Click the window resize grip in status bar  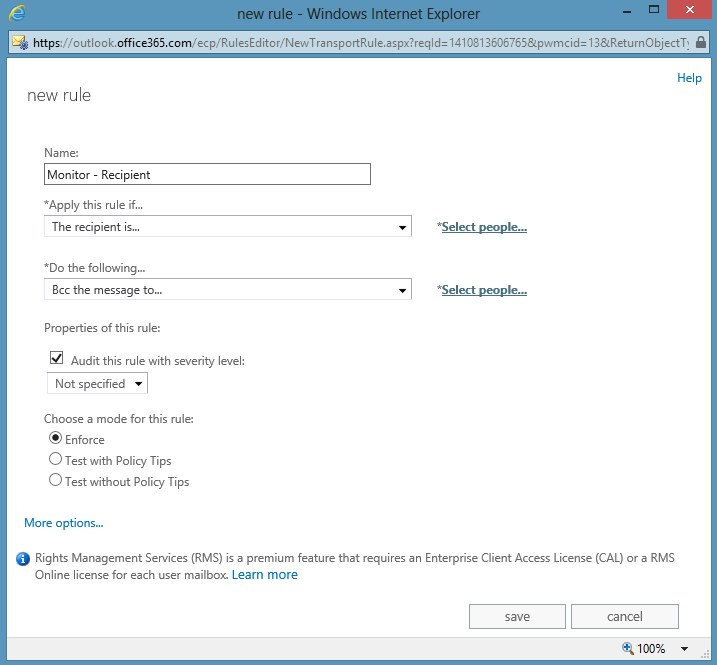705,655
